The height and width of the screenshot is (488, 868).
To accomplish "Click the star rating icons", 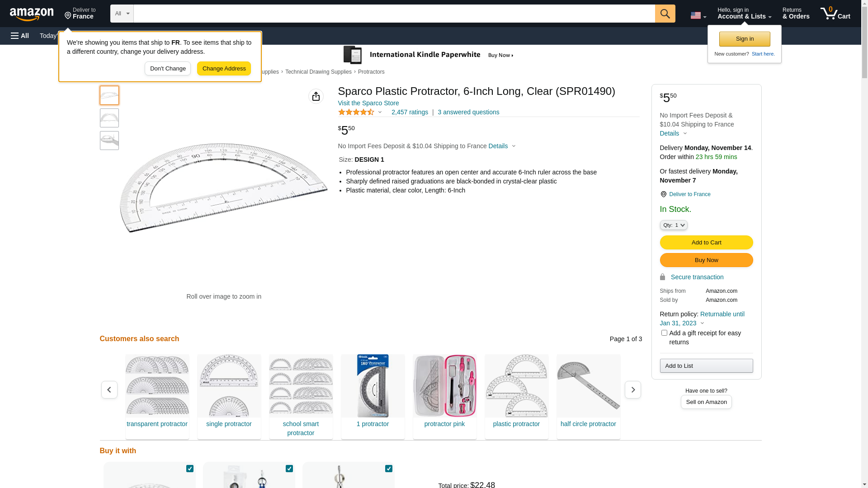I will [x=356, y=112].
